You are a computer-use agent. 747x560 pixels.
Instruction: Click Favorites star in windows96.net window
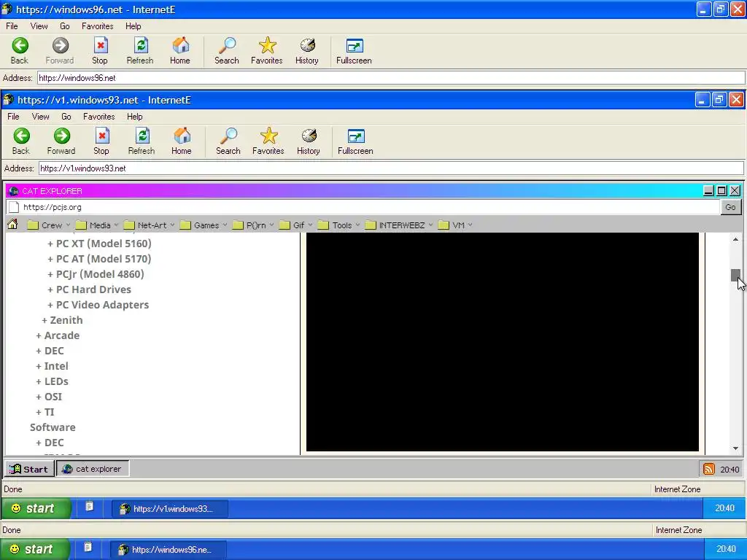(267, 46)
